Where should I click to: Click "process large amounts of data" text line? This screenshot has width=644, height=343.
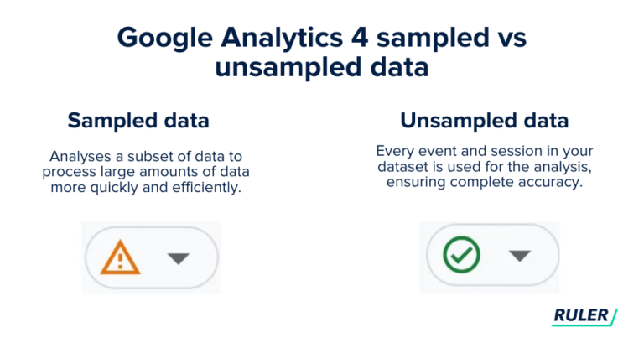[146, 172]
